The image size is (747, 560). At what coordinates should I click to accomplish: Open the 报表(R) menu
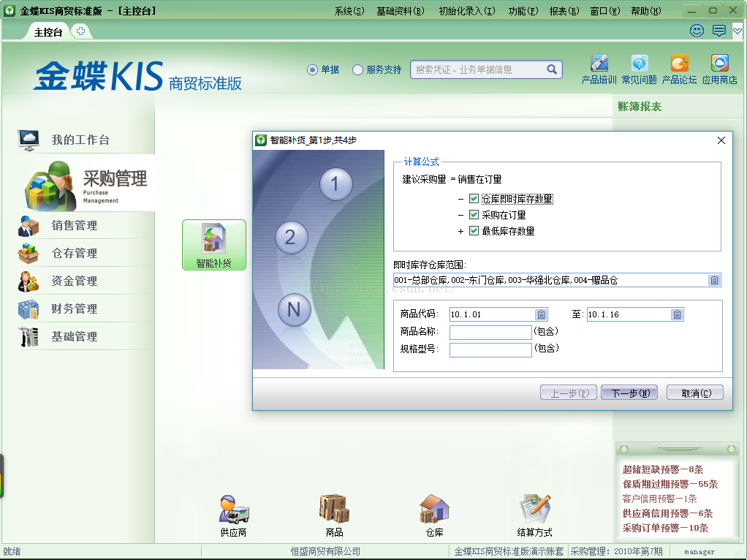click(564, 11)
